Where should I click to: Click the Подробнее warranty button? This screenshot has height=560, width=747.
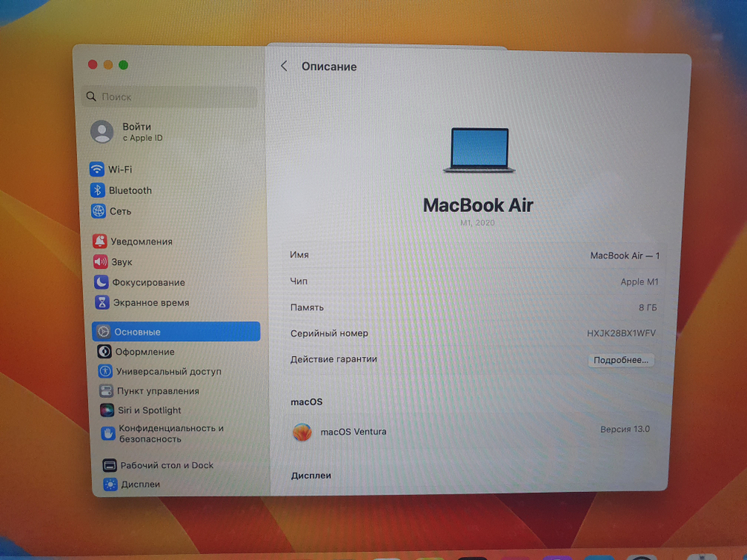(x=622, y=360)
